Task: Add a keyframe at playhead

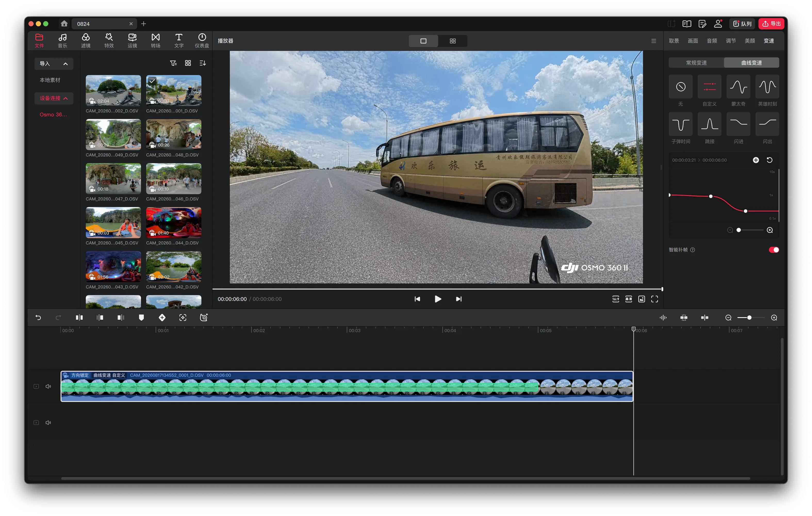Action: click(x=162, y=318)
